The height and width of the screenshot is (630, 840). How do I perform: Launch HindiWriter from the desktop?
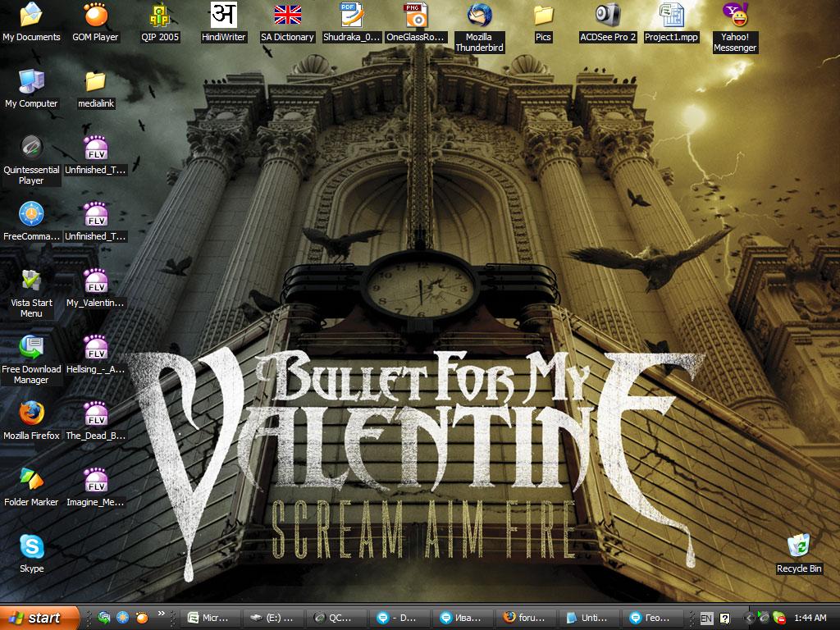(224, 16)
